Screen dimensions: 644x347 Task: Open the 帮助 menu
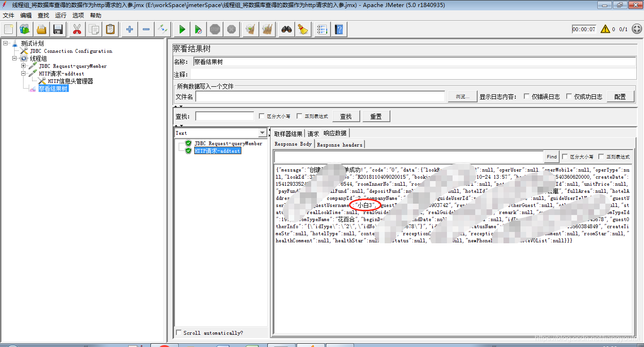[x=96, y=16]
